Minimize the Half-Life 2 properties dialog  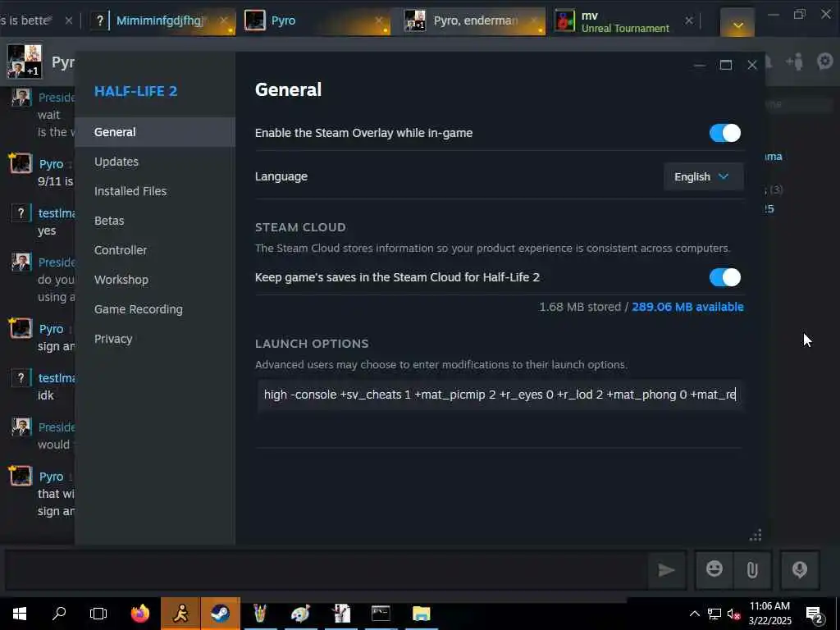pos(699,65)
